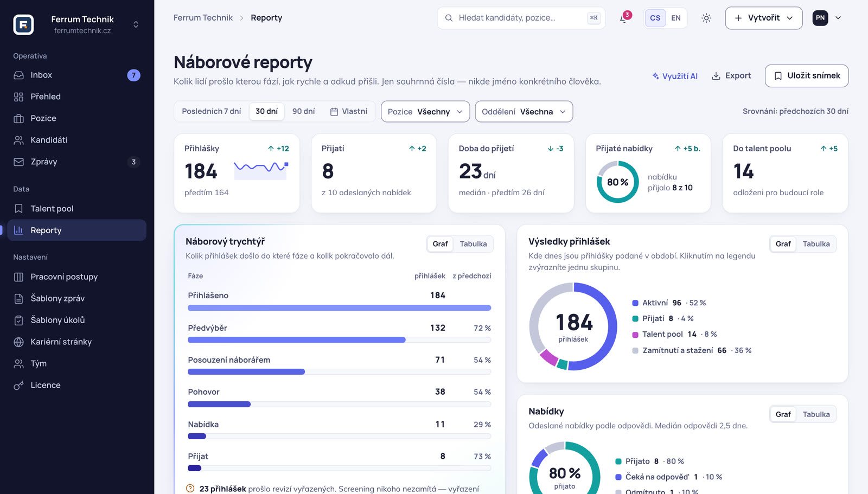The image size is (868, 494).
Task: Click the Aktivní legend color swatch
Action: coord(635,303)
